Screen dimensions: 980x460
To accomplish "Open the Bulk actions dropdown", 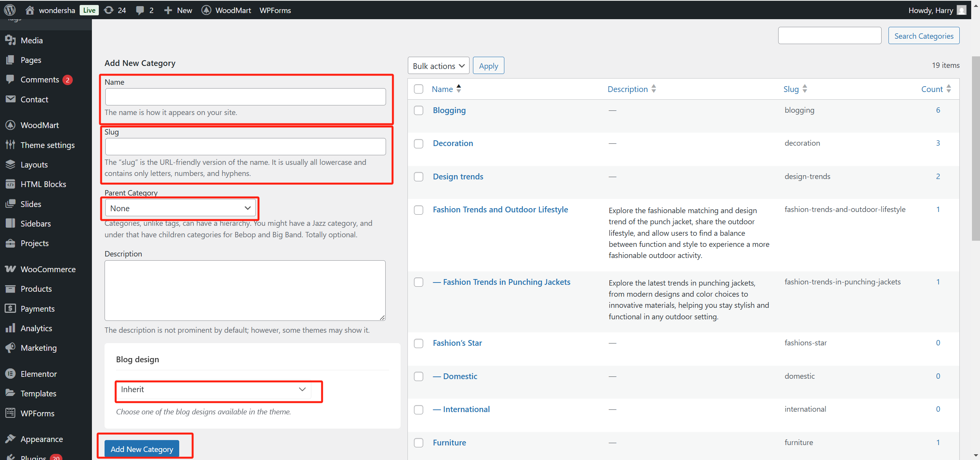I will (x=438, y=66).
